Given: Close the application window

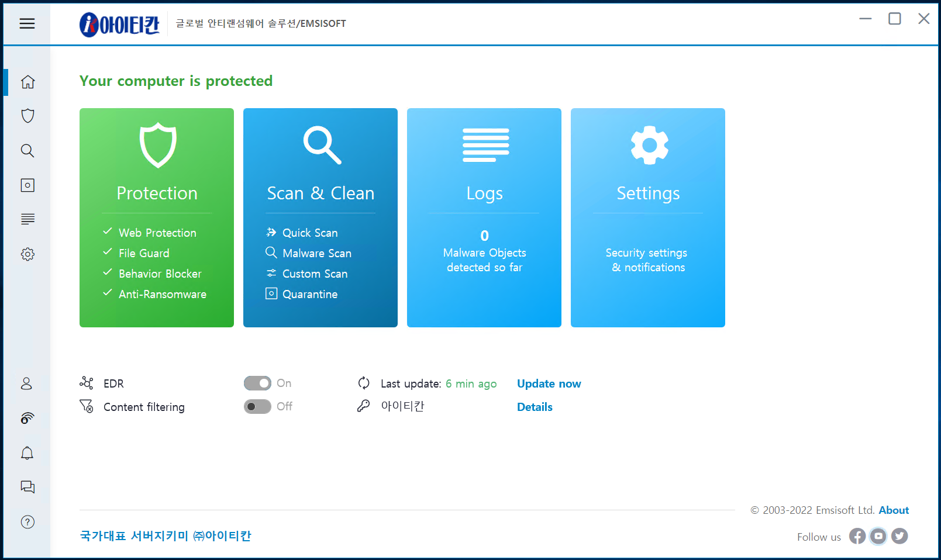Looking at the screenshot, I should tap(924, 19).
